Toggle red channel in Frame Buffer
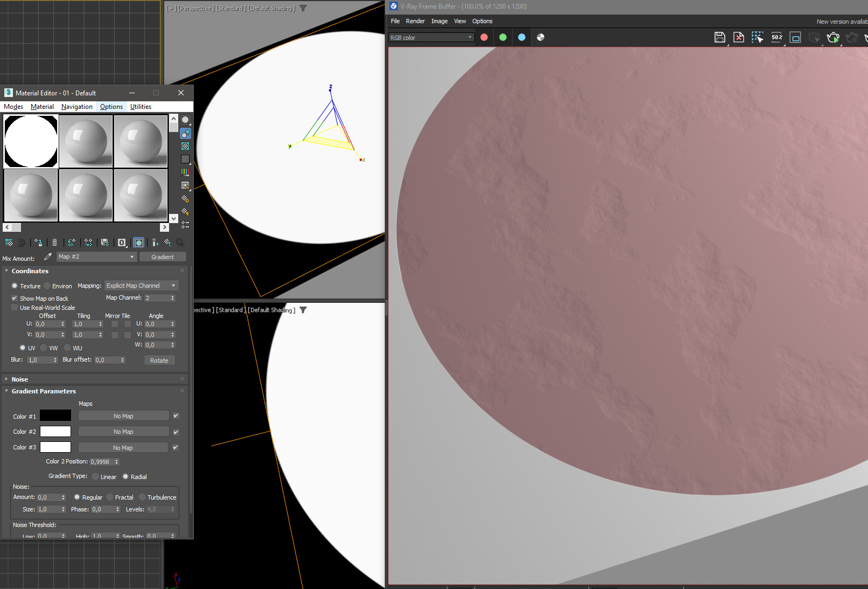The height and width of the screenshot is (589, 868). (x=484, y=37)
